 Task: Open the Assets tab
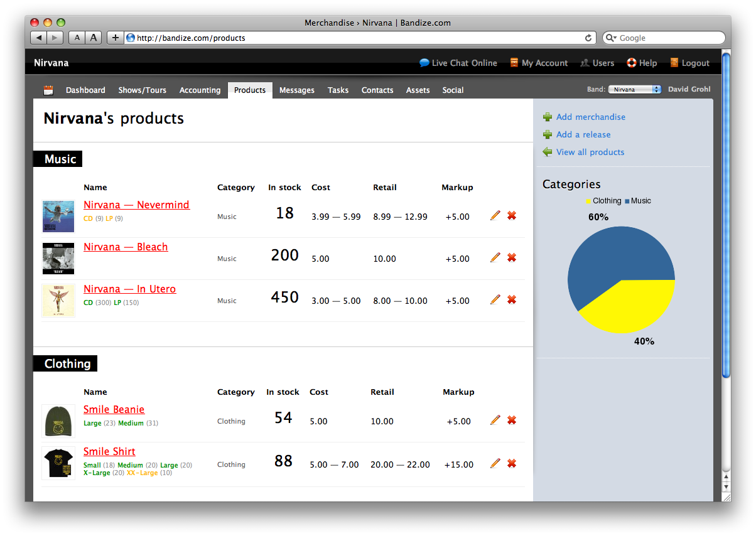tap(418, 90)
